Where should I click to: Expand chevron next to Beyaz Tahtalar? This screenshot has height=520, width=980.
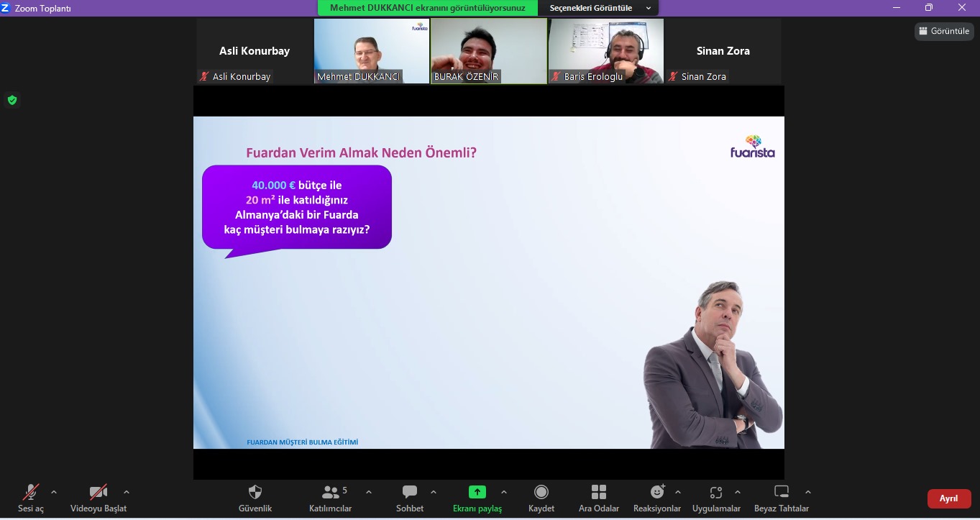tap(808, 492)
